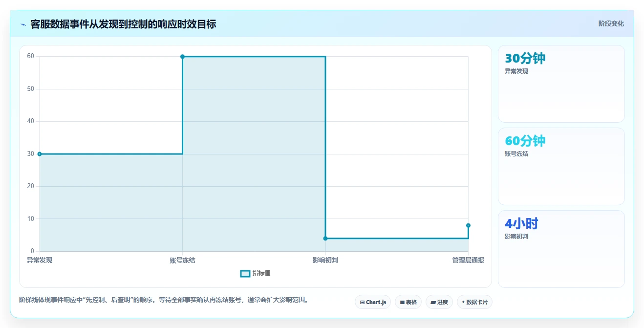This screenshot has width=644, height=328.
Task: Click the 异常发现 data point at 30
Action: point(40,154)
